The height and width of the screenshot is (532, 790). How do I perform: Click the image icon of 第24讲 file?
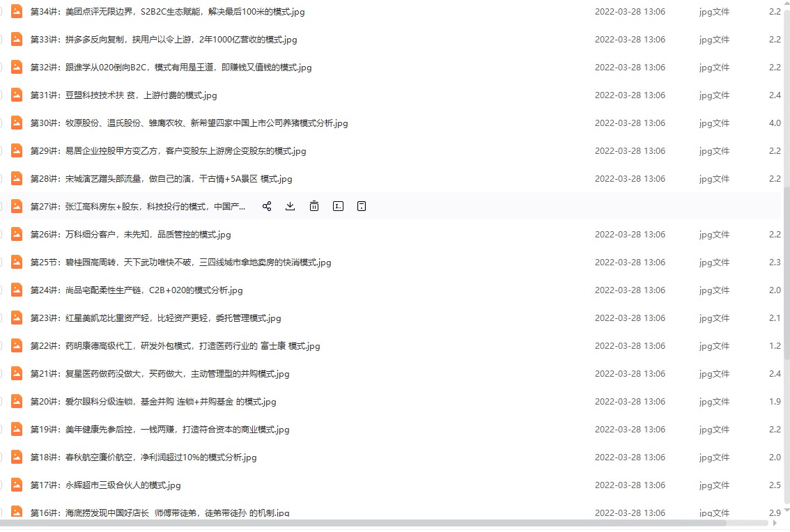[x=17, y=290]
